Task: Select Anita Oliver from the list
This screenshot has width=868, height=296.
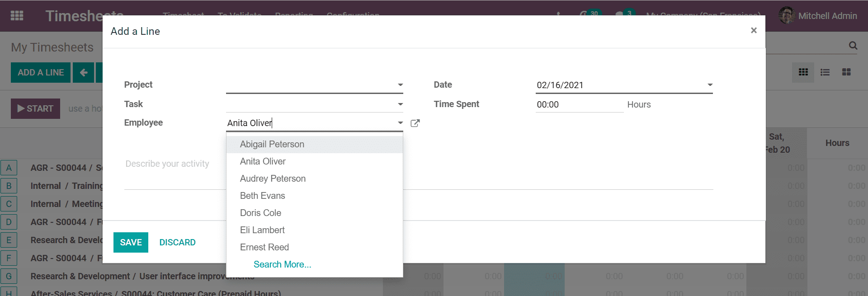Action: 314,161
